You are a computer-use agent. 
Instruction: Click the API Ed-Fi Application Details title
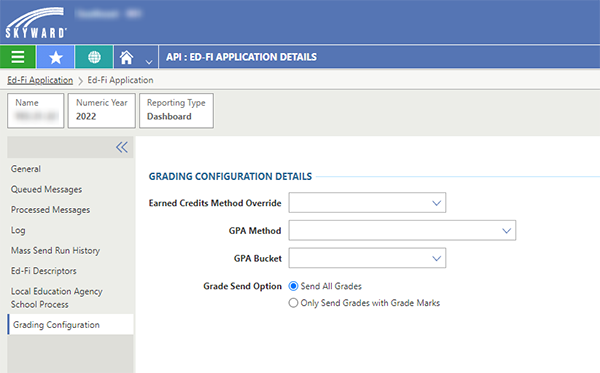(x=241, y=57)
